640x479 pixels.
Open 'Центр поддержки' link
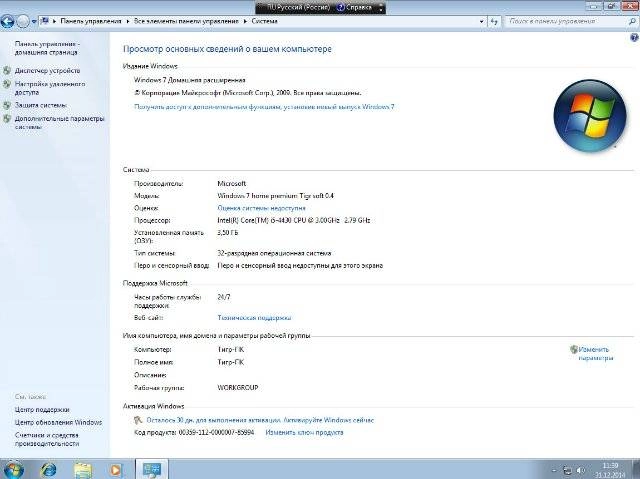[x=42, y=409]
